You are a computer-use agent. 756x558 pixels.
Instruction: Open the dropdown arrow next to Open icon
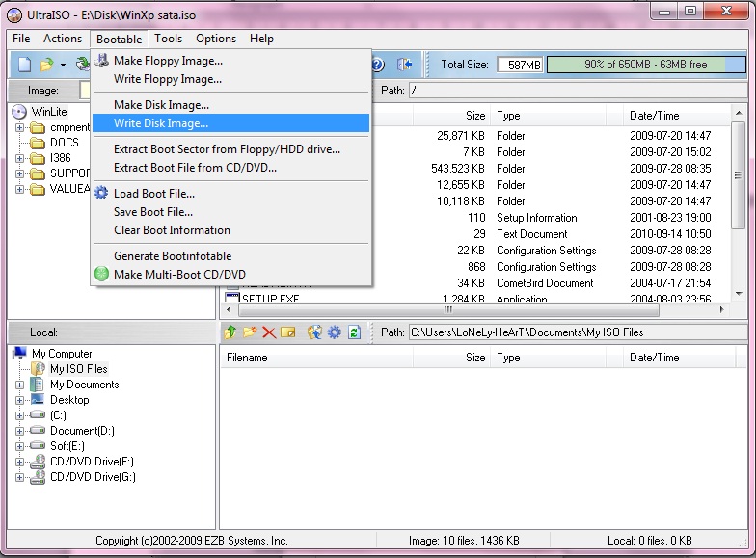[x=63, y=65]
